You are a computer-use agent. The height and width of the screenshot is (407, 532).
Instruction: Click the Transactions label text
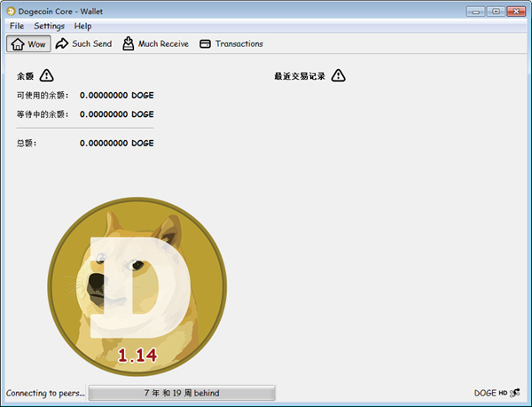[239, 43]
